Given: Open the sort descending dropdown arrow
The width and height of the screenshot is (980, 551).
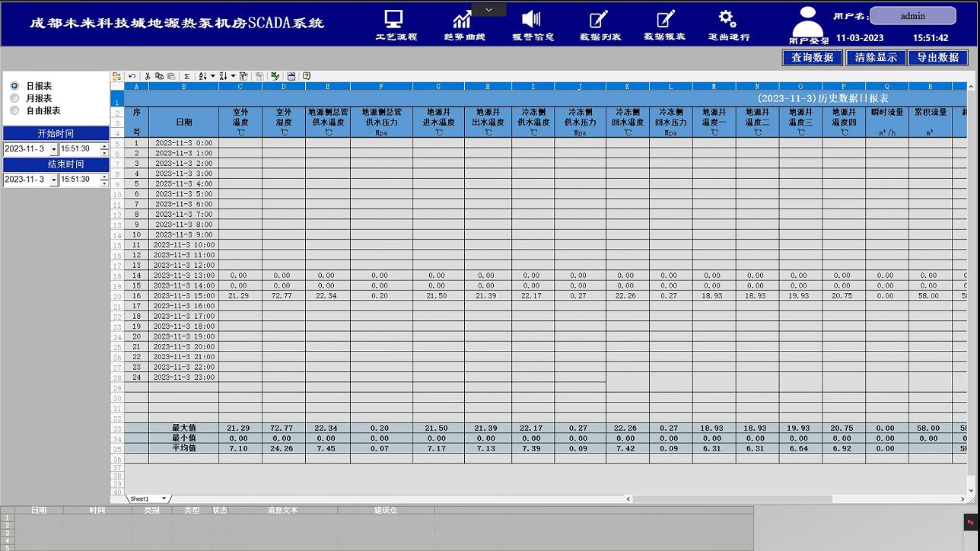Looking at the screenshot, I should click(x=233, y=76).
